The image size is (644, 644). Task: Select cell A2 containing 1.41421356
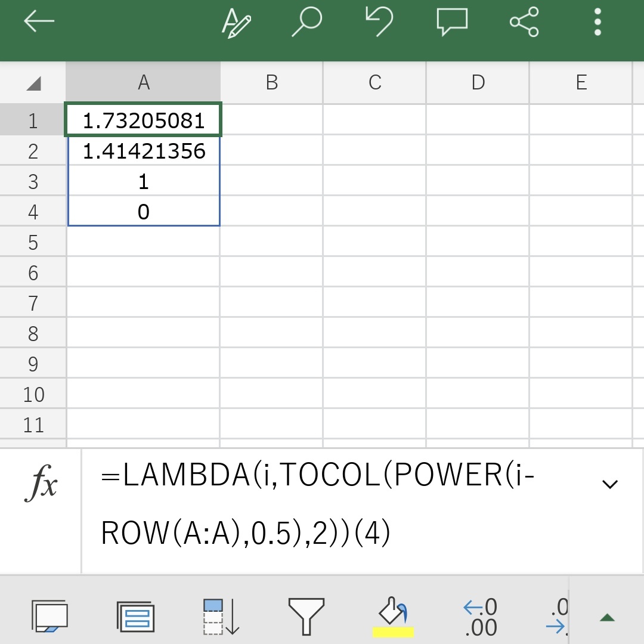coord(144,151)
